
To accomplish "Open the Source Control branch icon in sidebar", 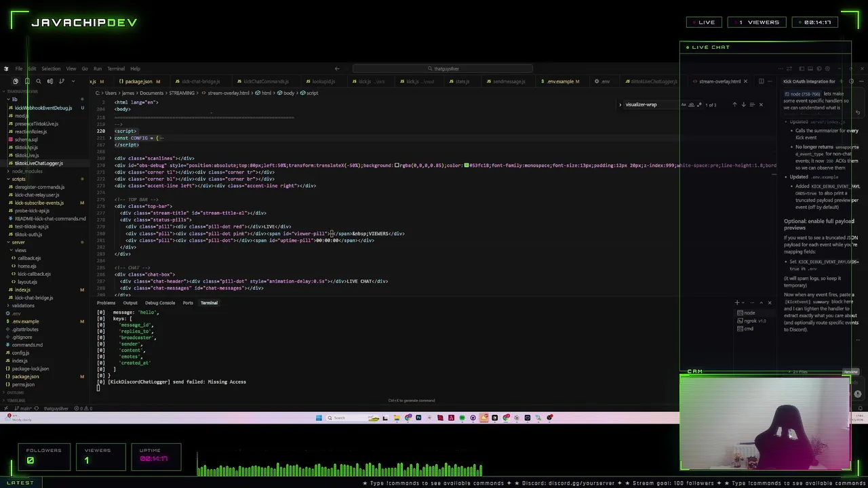I will (x=62, y=81).
